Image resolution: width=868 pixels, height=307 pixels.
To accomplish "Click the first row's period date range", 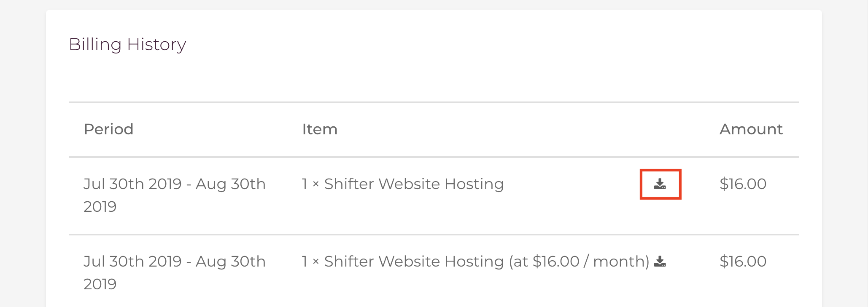I will 175,195.
